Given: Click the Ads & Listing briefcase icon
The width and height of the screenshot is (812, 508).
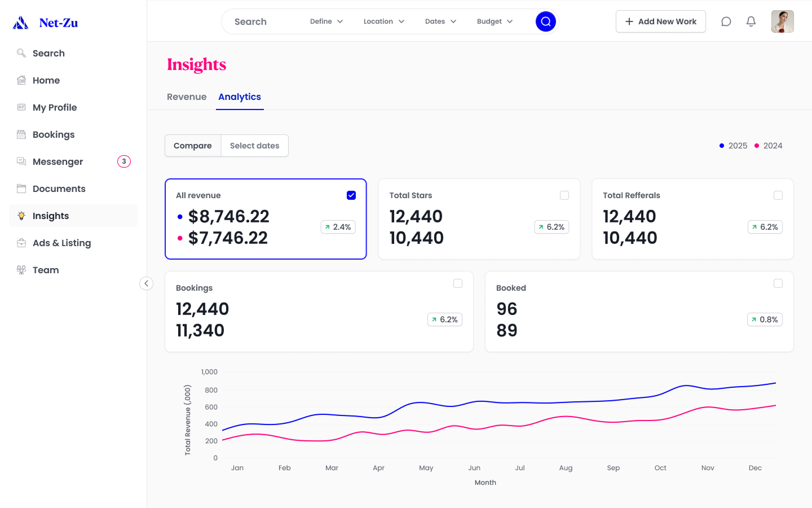Looking at the screenshot, I should pyautogui.click(x=21, y=243).
